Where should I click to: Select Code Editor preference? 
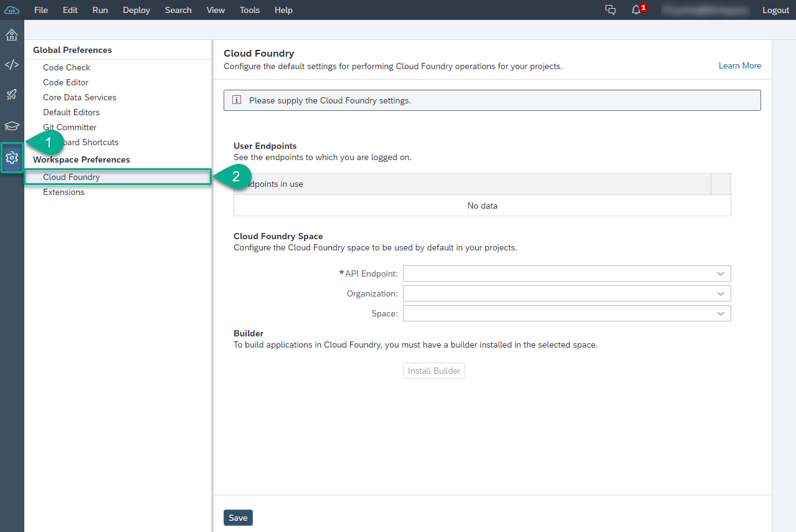(66, 82)
